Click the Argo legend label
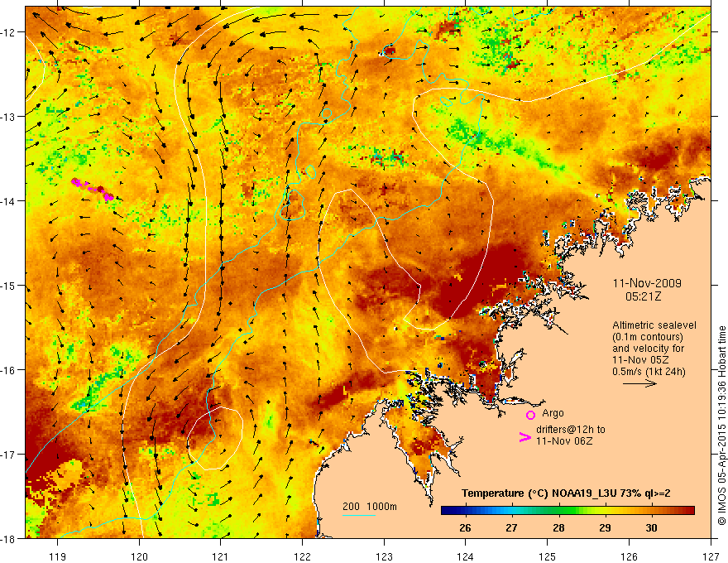Screen dimensions: 728x563 (x=553, y=413)
